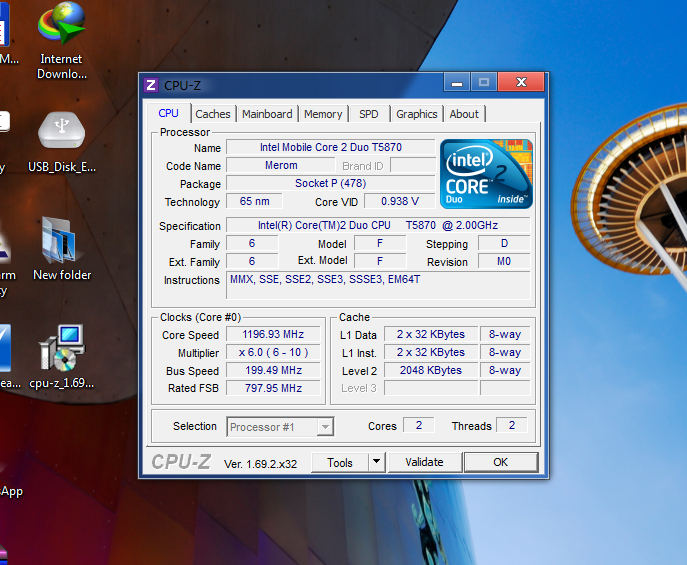The width and height of the screenshot is (687, 565).
Task: Click the Tools button
Action: click(x=340, y=462)
